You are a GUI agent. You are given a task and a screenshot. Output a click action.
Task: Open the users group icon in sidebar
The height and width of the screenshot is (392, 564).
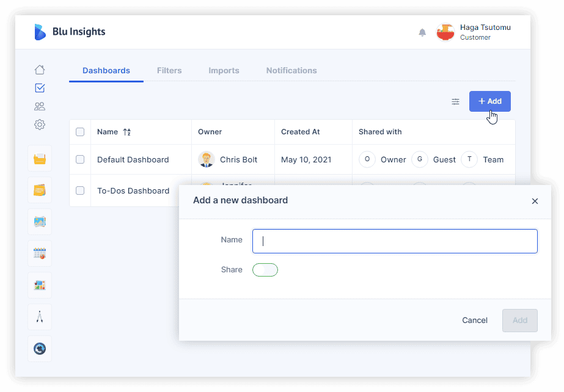40,106
